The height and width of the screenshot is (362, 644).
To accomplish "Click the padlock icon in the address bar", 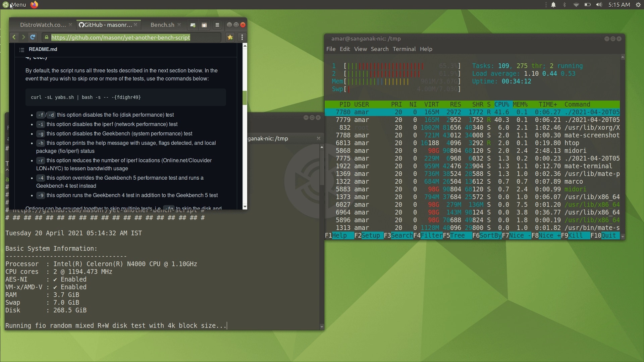I will click(x=47, y=37).
